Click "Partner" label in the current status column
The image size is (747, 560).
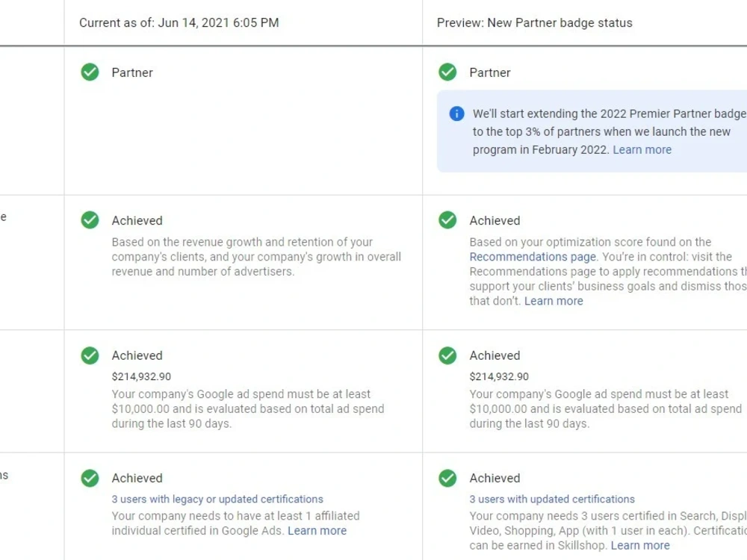[132, 73]
